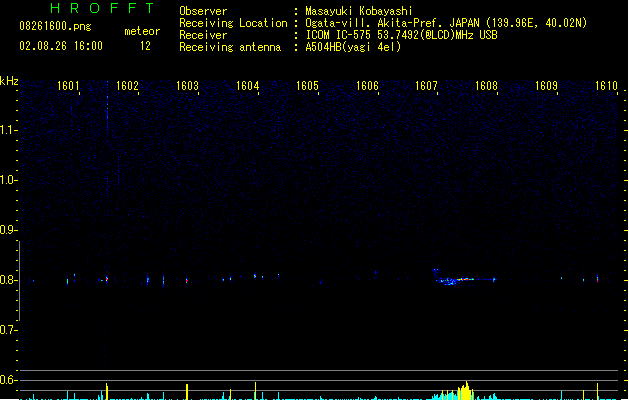Viewport: 629px width, 400px height.
Task: Click the Receiving Location label
Action: 233,23
